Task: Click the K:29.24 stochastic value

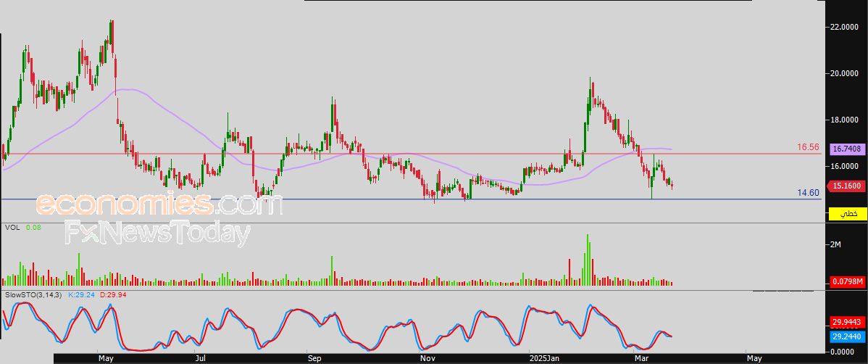Action: coord(80,294)
